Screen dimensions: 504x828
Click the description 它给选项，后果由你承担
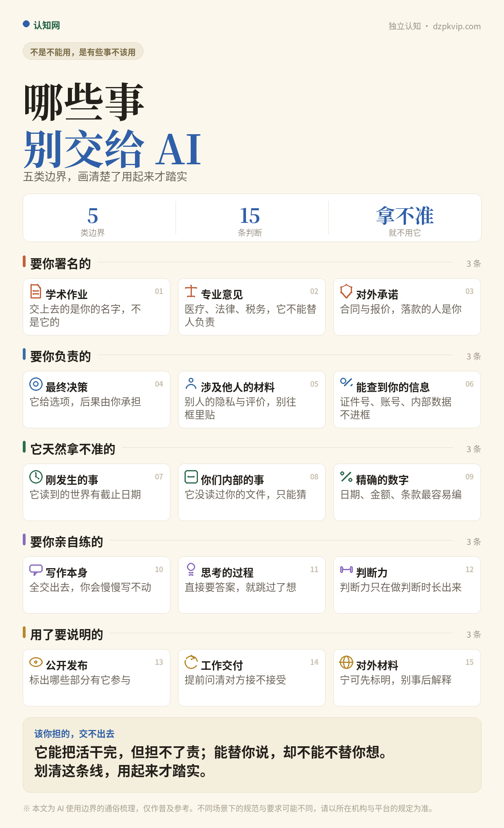click(85, 402)
